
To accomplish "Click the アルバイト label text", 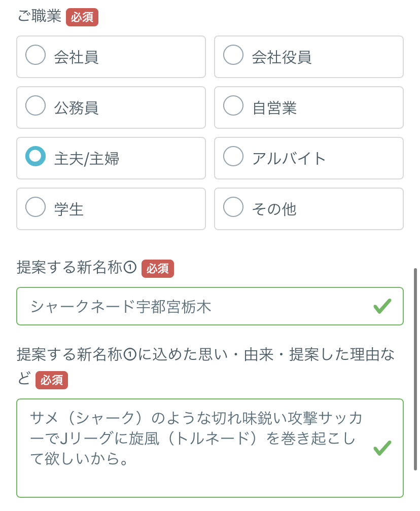I will [289, 159].
